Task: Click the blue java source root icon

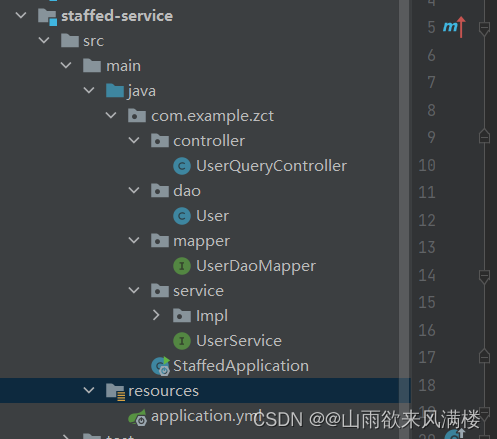Action: click(x=115, y=90)
